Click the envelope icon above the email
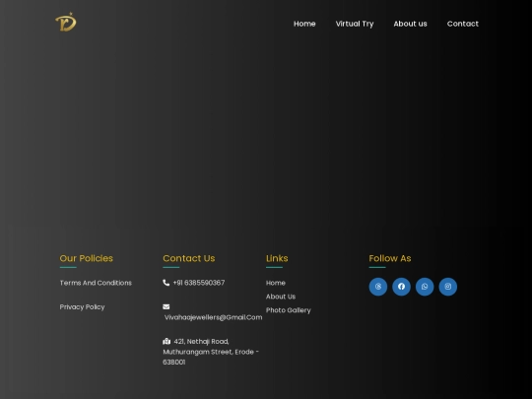This screenshot has width=532, height=399. pos(166,306)
